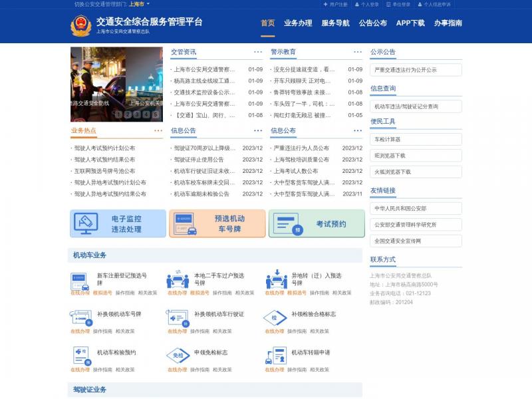Open the electronic monitoring violation icon
This screenshot has height=399, width=532.
pos(86,223)
